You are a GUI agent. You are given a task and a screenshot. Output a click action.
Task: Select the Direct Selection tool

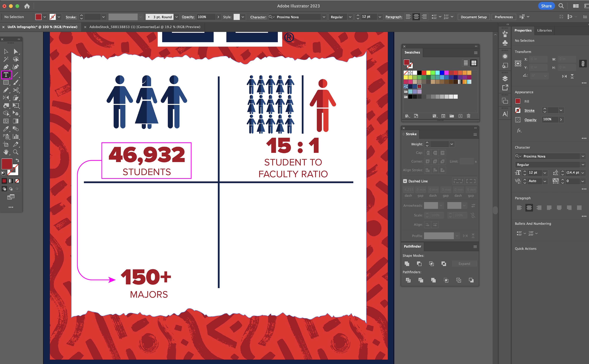(x=16, y=51)
